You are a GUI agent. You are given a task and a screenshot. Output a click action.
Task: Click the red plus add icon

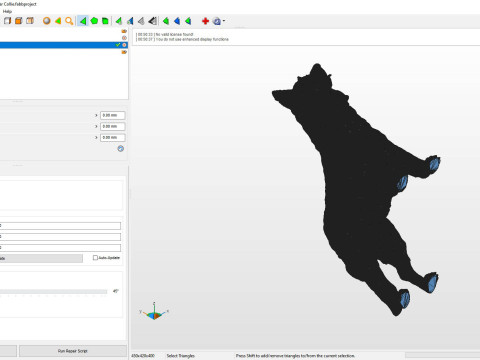click(205, 21)
